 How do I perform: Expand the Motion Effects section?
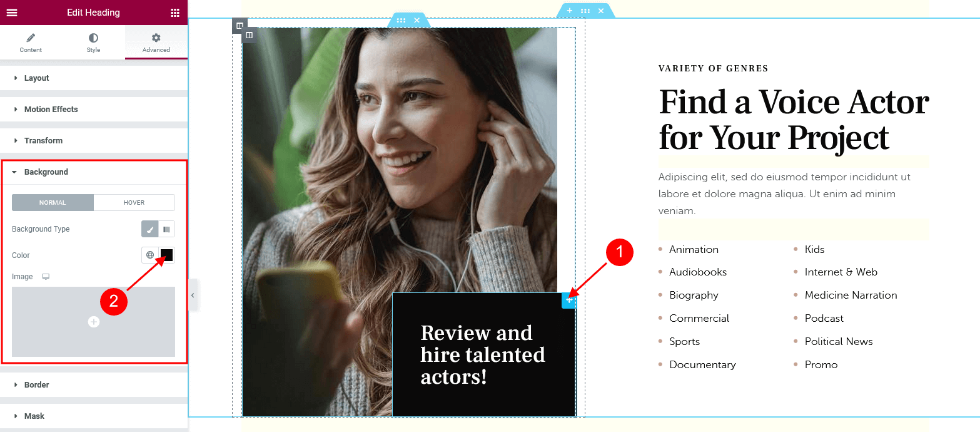point(94,110)
